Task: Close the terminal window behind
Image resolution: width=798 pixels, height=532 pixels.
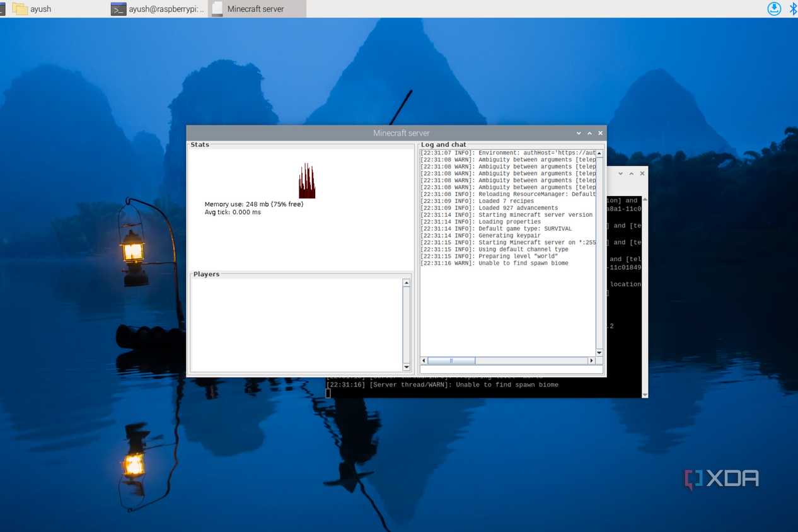Action: pos(642,173)
